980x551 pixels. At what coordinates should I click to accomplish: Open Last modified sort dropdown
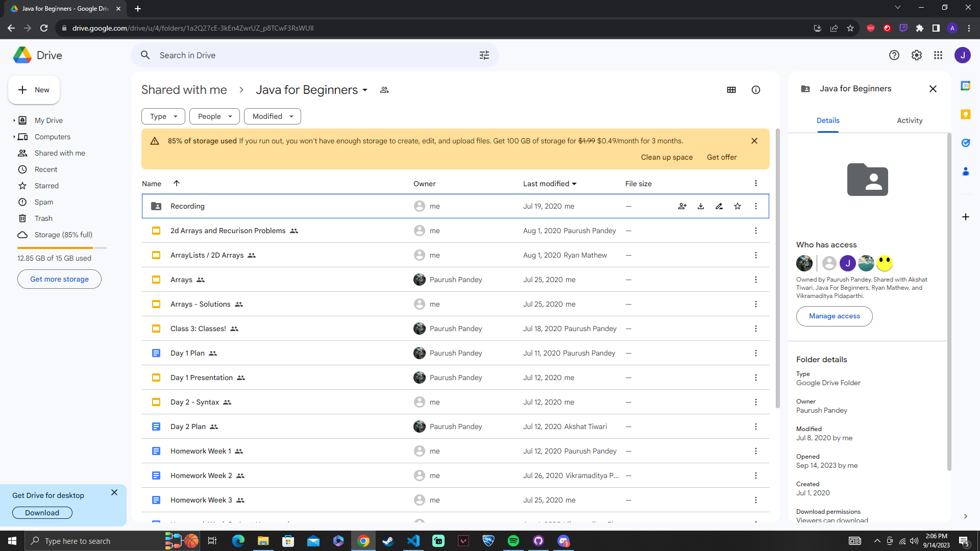pyautogui.click(x=550, y=184)
